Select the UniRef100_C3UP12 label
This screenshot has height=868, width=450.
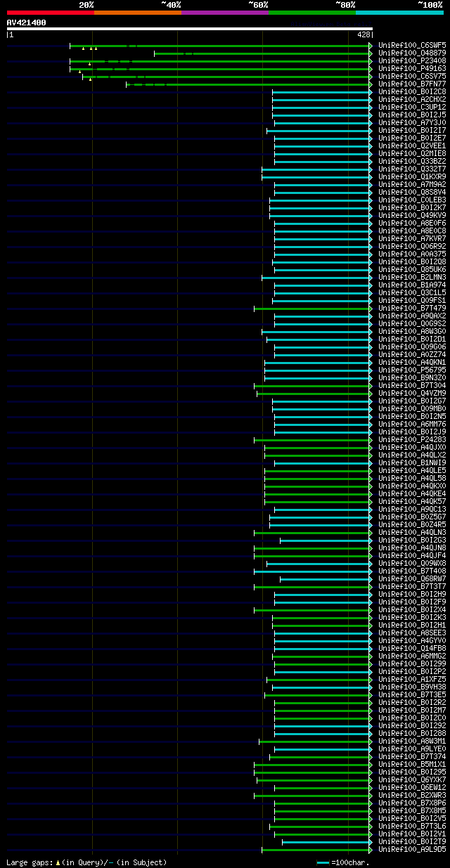tap(412, 107)
